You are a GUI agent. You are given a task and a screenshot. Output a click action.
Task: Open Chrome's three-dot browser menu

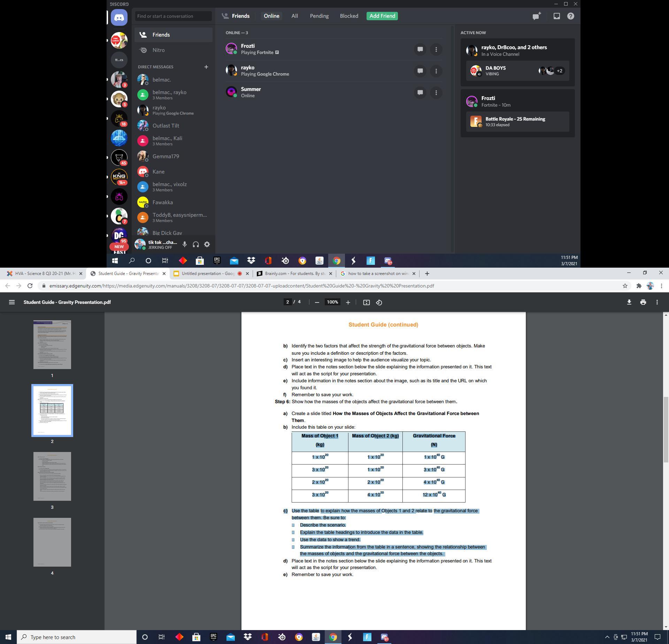(661, 286)
